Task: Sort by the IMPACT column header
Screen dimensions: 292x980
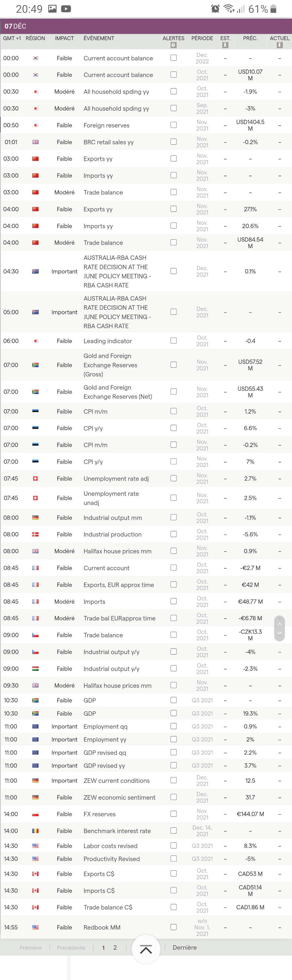Action: click(64, 38)
